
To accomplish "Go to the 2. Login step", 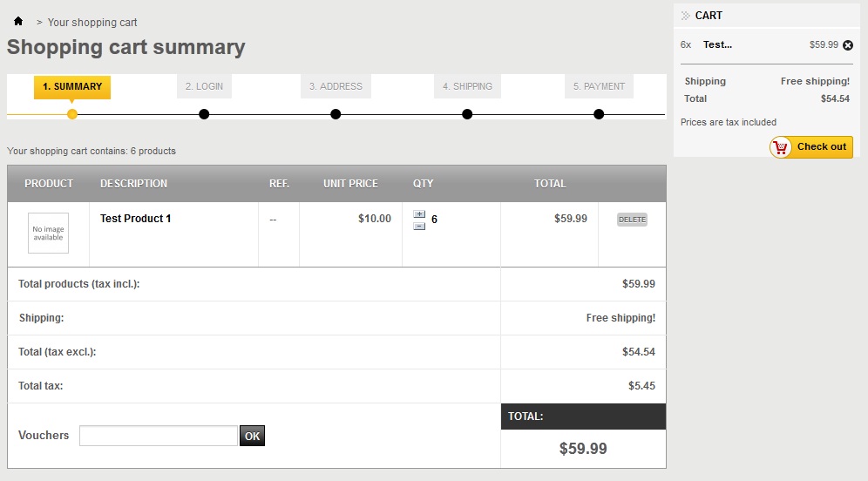I will pyautogui.click(x=204, y=86).
